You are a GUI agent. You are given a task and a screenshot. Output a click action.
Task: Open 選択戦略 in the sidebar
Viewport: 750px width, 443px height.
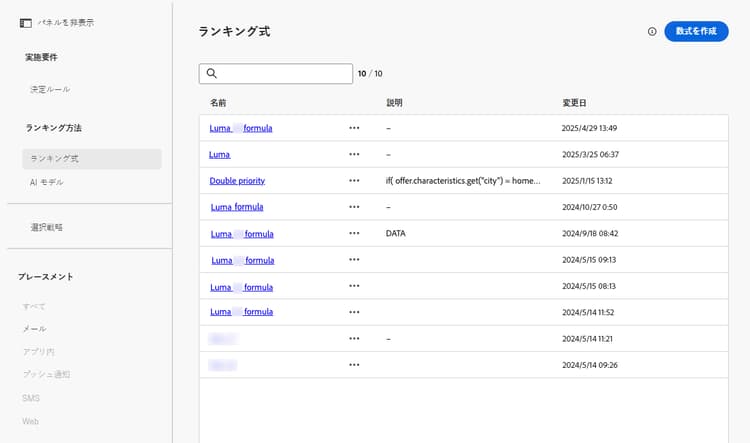47,227
